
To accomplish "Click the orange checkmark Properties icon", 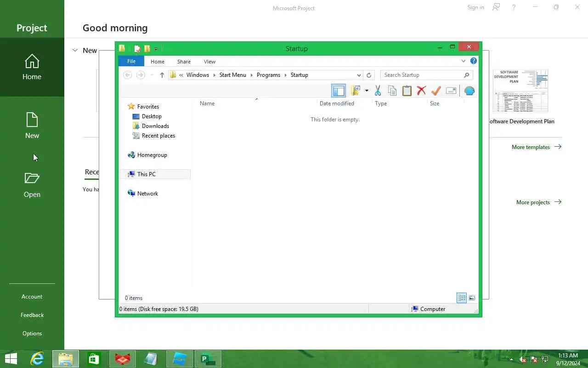I will coord(436,91).
